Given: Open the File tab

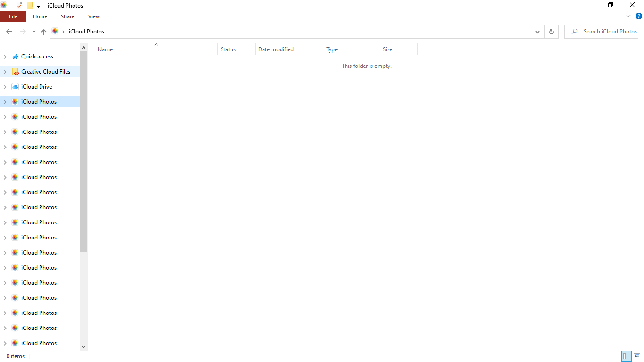Looking at the screenshot, I should tap(13, 16).
